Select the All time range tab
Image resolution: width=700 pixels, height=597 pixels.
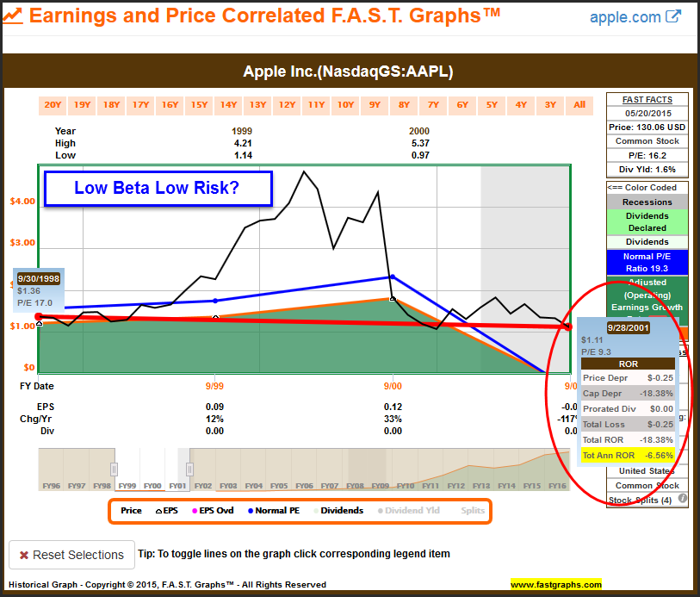(x=579, y=105)
